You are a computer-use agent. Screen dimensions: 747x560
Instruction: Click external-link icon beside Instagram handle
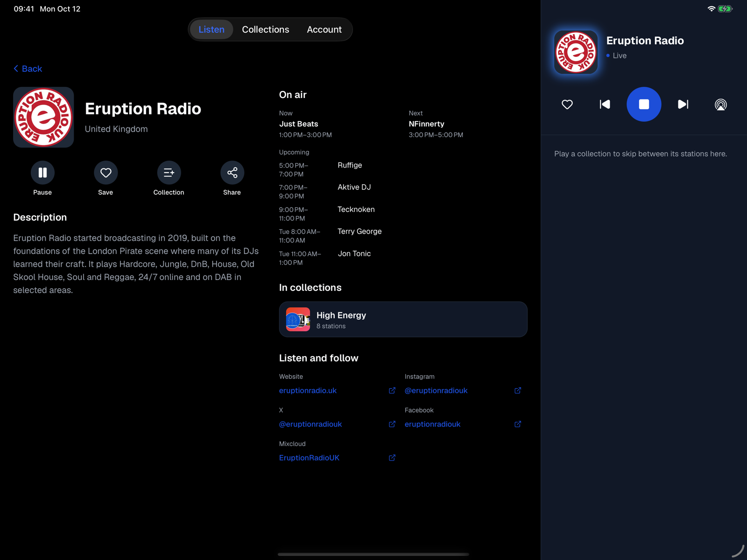(518, 391)
